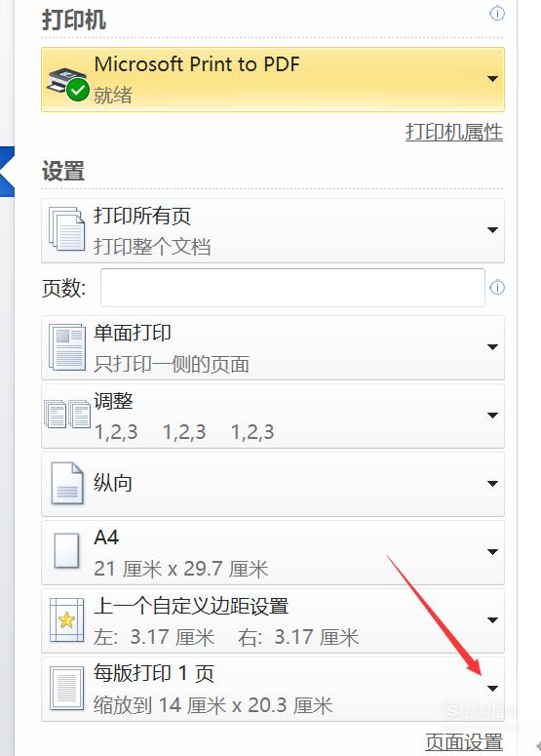The height and width of the screenshot is (756, 541).
Task: Click the starred margins icon for 自定义边距
Action: pyautogui.click(x=67, y=619)
